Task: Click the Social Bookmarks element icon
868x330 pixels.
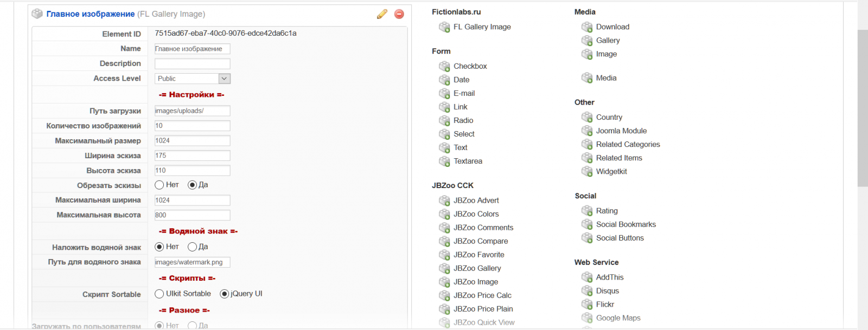Action: pos(587,224)
